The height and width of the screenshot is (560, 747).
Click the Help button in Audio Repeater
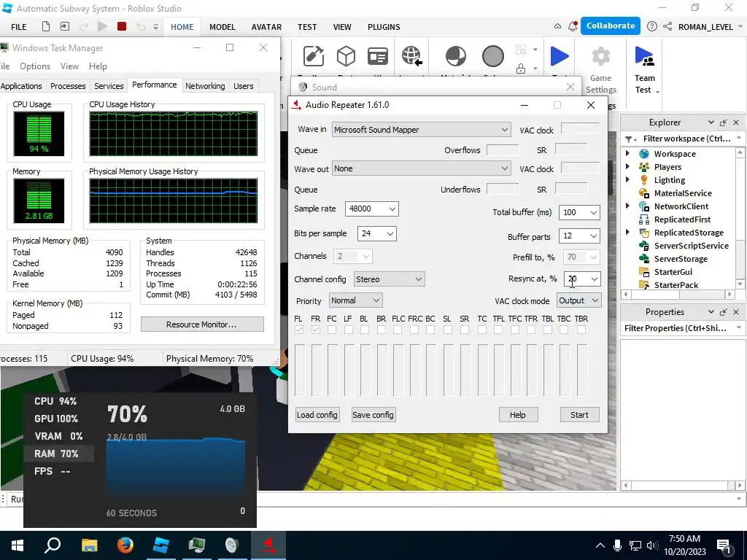click(x=518, y=415)
